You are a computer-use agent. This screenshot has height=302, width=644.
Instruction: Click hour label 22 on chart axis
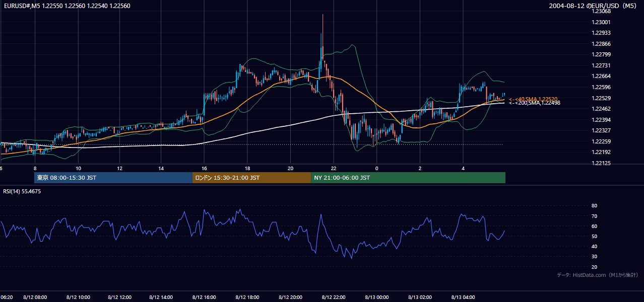tap(334, 168)
